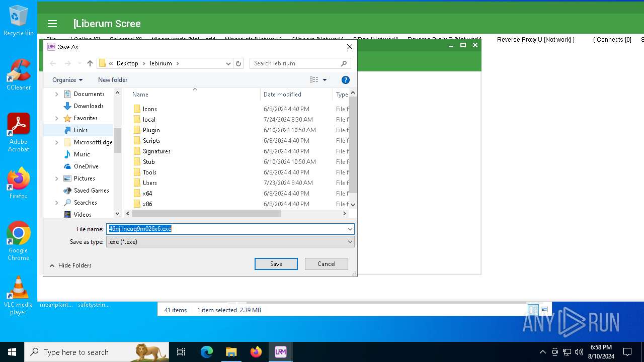Click the Save button

[276, 264]
